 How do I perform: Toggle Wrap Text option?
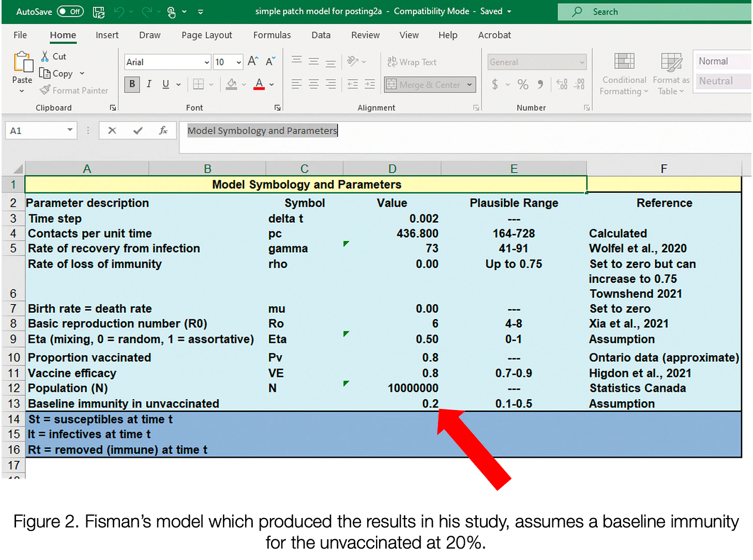tap(412, 62)
